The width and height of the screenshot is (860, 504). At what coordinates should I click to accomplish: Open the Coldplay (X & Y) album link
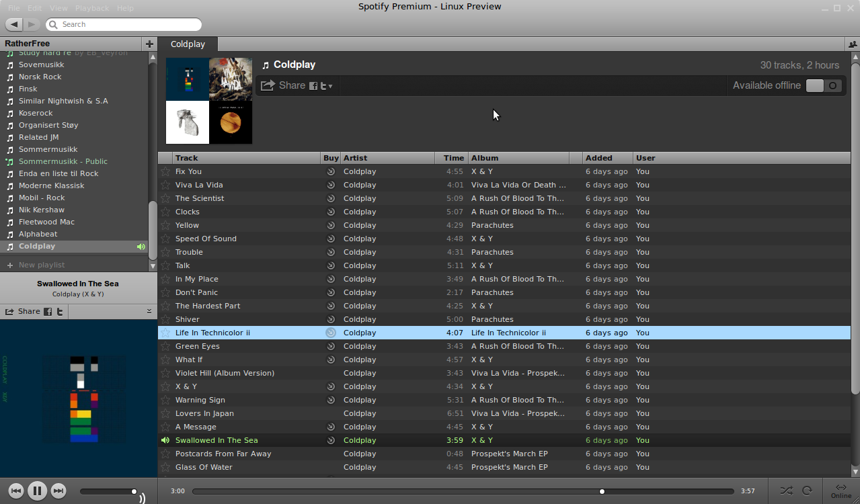coord(78,294)
